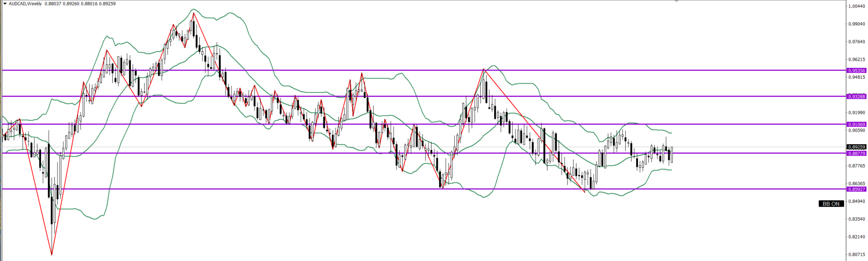Select the 0.93288 purple level price tag

[856, 96]
